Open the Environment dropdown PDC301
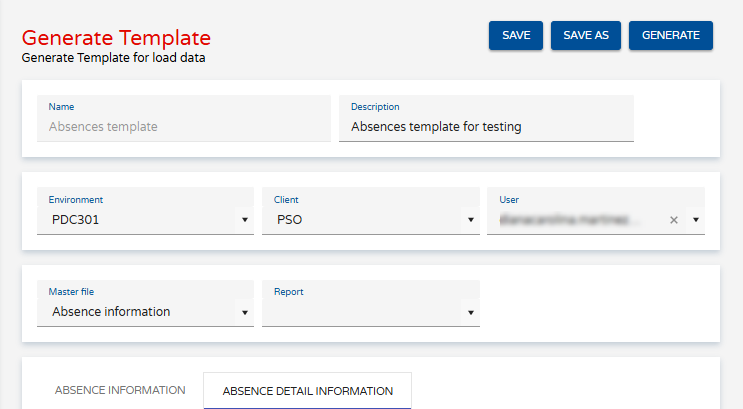Screen dimensions: 743x409 tap(145, 211)
